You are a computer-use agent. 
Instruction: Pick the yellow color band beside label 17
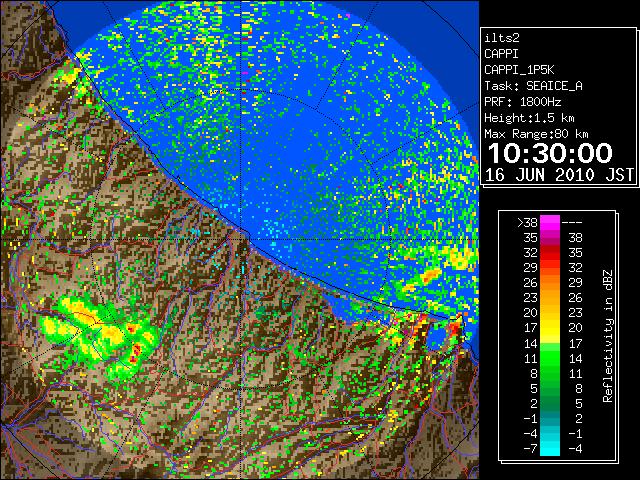click(550, 328)
